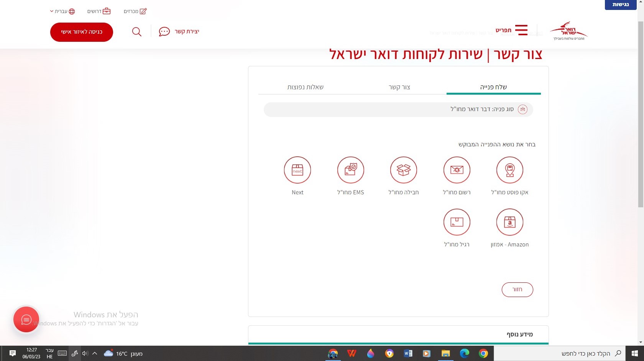
Task: Open the floating red chat bubble
Action: 26,319
